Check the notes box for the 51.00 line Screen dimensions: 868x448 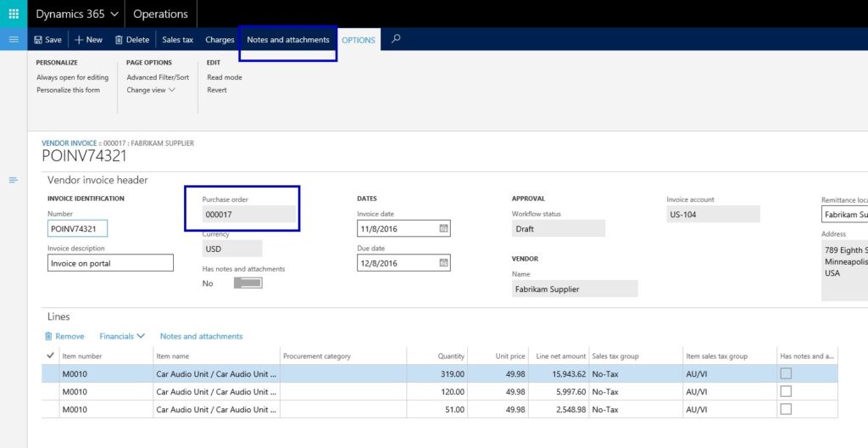click(x=786, y=409)
